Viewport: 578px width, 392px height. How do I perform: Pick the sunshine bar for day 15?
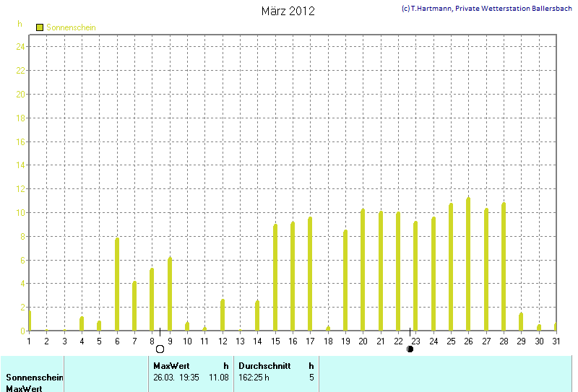pos(275,277)
